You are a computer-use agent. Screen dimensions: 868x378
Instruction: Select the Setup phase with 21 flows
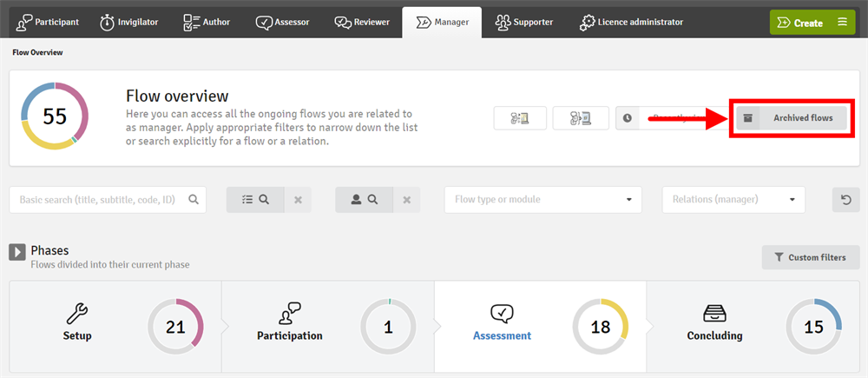115,327
